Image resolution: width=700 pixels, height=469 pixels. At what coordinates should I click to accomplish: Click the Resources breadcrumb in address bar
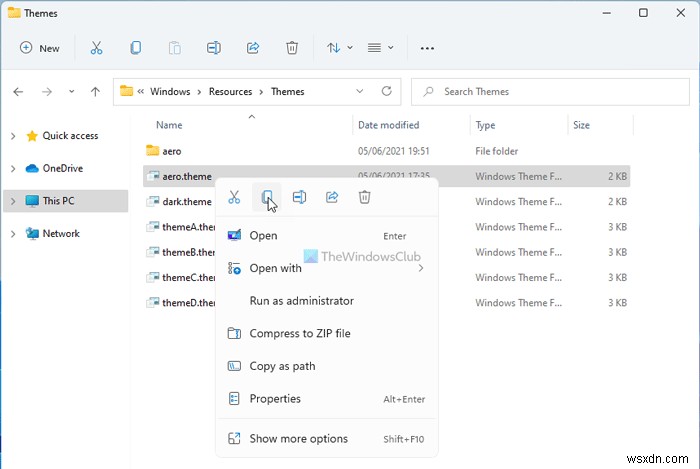tap(230, 92)
